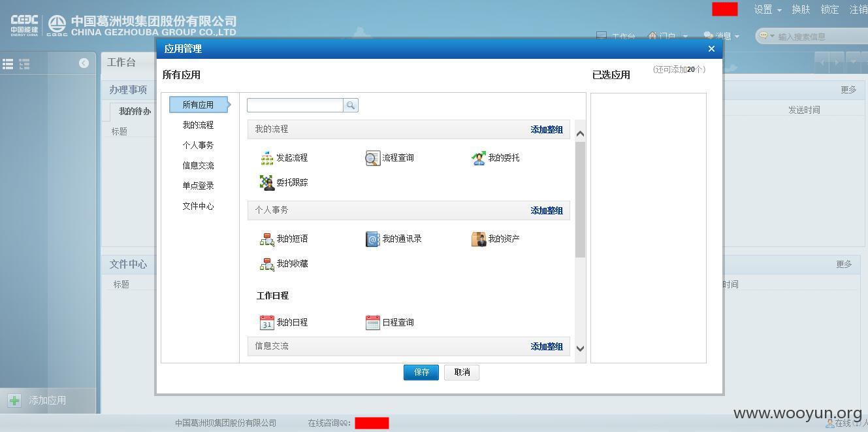
Task: Open the 发起流程 app icon
Action: (x=267, y=158)
